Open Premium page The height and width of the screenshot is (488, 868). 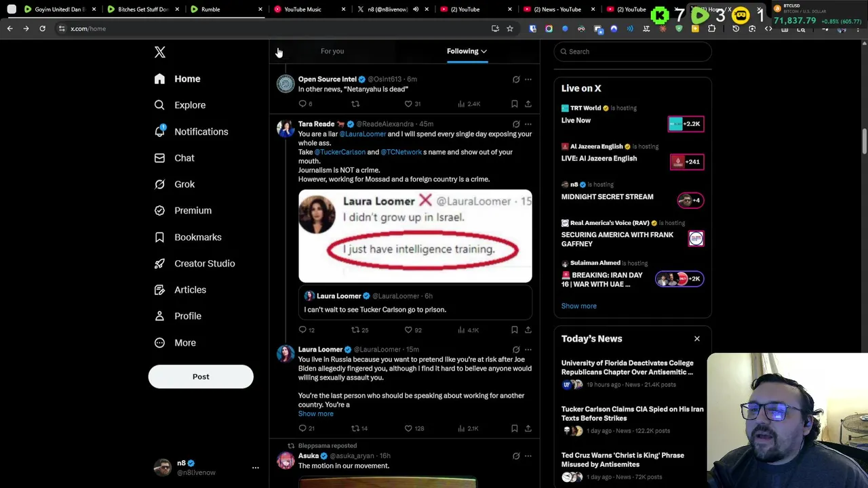click(182, 210)
